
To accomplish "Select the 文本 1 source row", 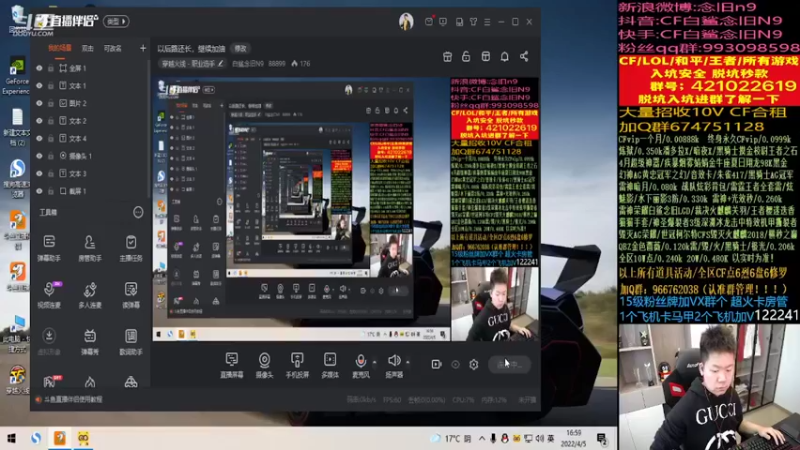I will (90, 85).
